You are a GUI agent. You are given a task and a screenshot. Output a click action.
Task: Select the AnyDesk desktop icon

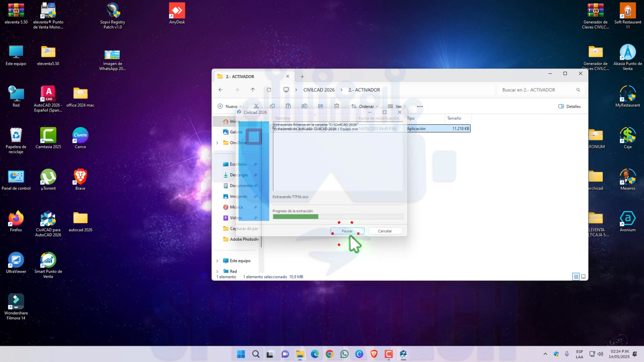coord(177,13)
